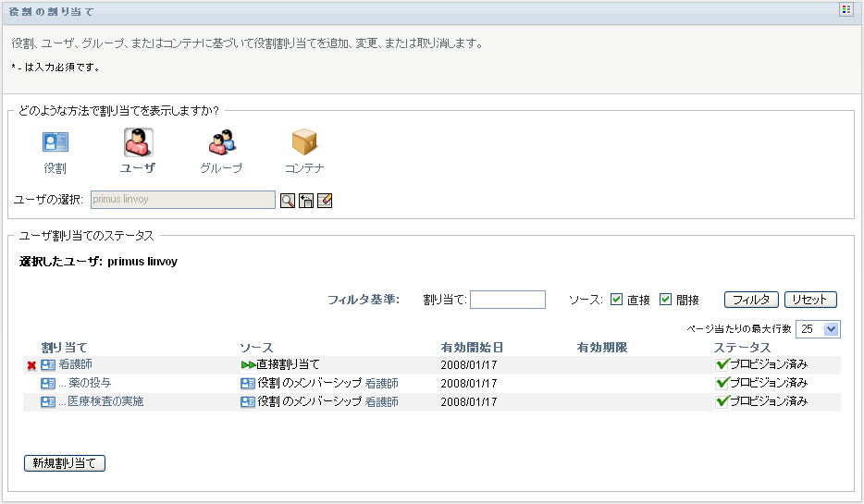Select the グループ (Group) view icon

pos(221,142)
